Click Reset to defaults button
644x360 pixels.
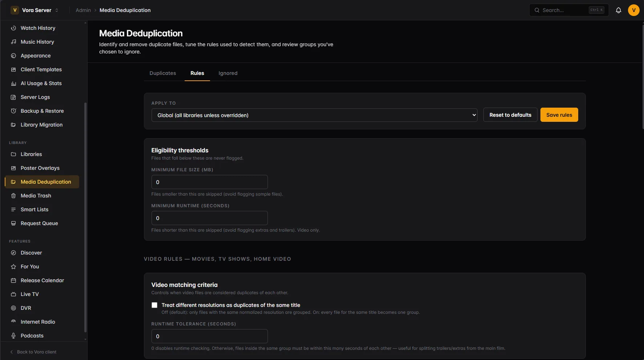[510, 115]
